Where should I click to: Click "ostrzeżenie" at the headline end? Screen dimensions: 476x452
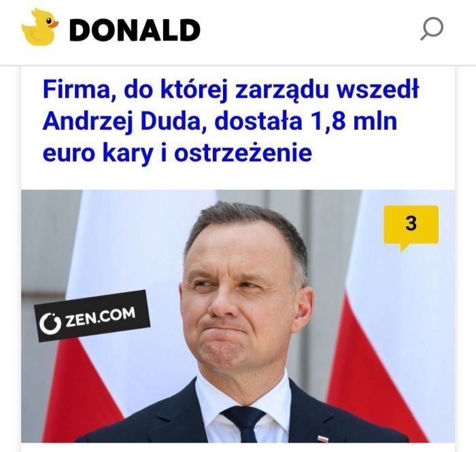click(x=243, y=152)
